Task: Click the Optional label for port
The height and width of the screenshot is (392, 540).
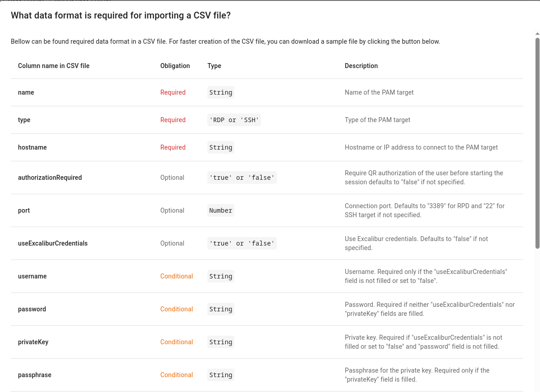Action: [172, 210]
